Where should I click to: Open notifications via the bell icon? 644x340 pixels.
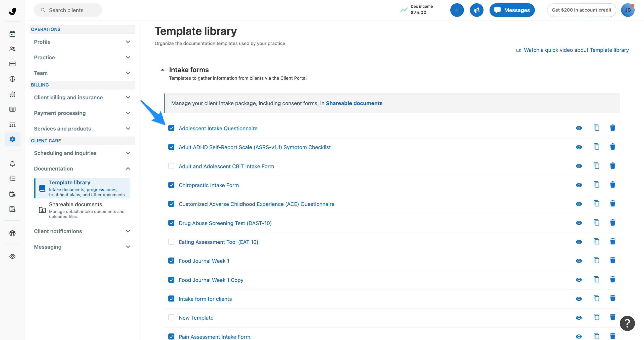(12, 163)
